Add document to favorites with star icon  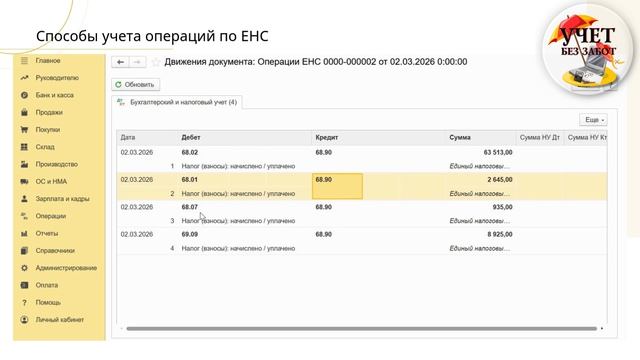[x=156, y=62]
